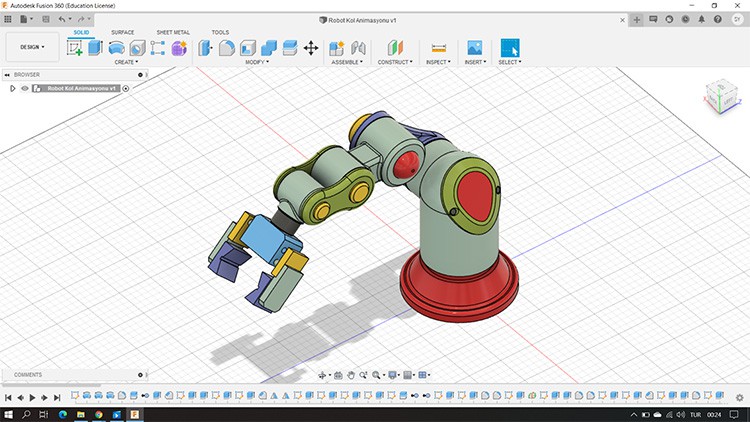The height and width of the screenshot is (422, 750).
Task: Select the Create Sketch tool
Action: (75, 48)
